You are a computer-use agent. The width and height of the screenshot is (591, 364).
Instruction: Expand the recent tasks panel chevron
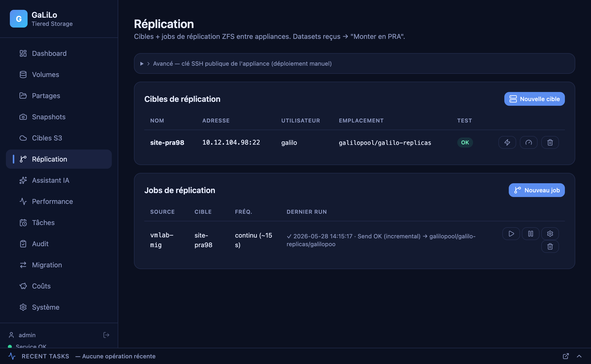[579, 356]
